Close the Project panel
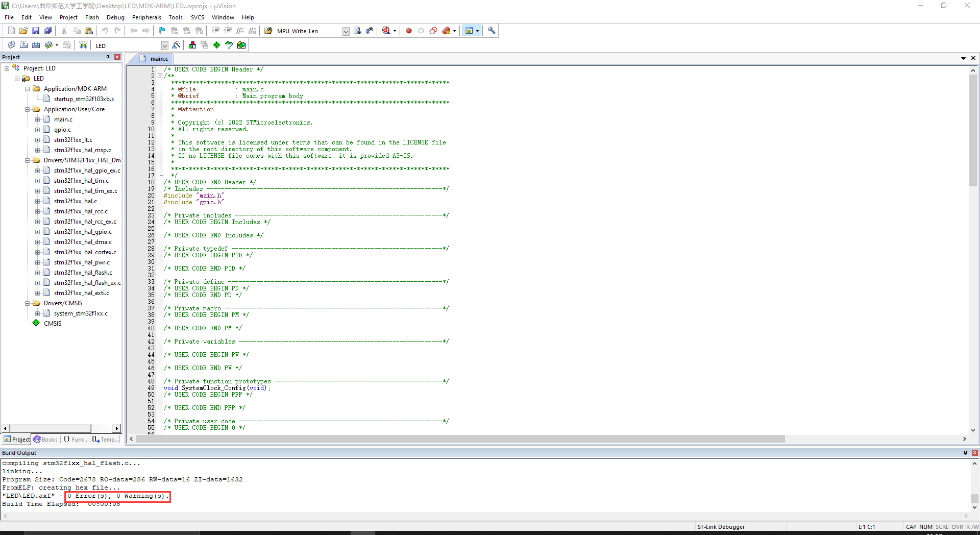This screenshot has width=980, height=535. click(x=117, y=57)
